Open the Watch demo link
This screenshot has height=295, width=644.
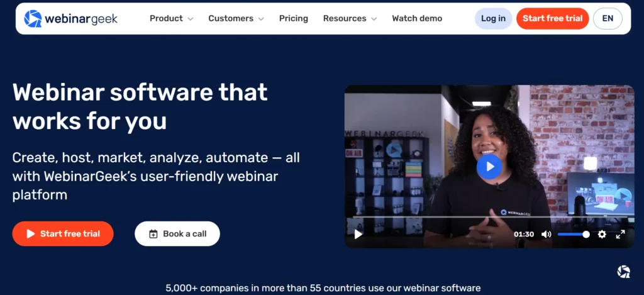(x=417, y=18)
